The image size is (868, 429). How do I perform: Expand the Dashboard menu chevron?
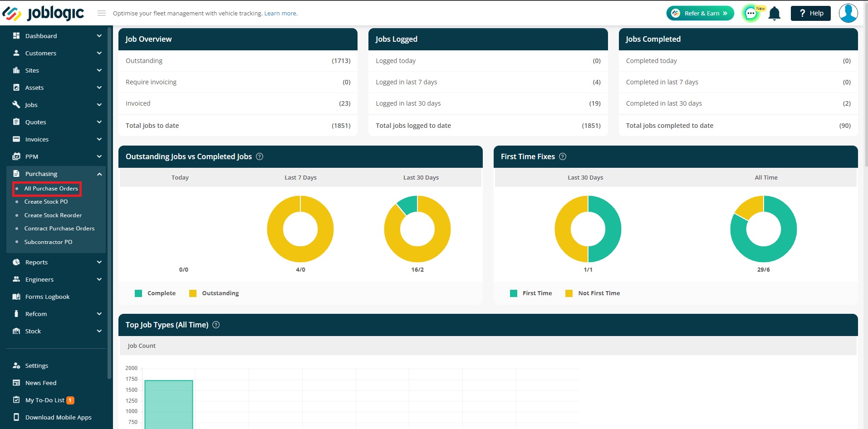pos(99,36)
